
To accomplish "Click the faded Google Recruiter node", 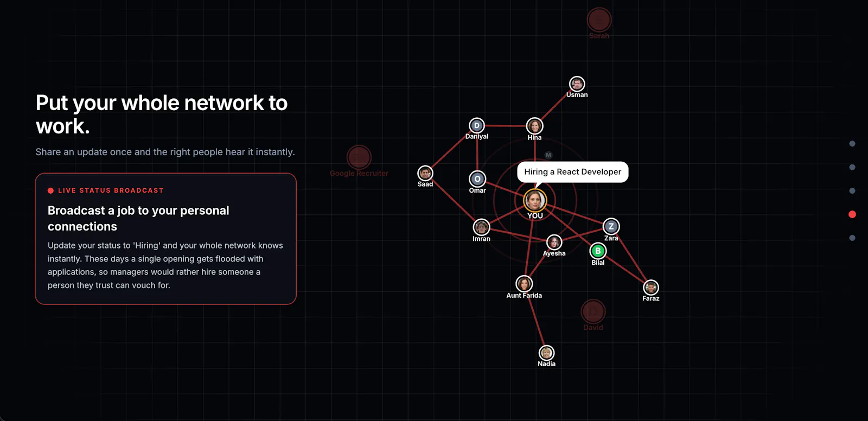I will [x=359, y=157].
